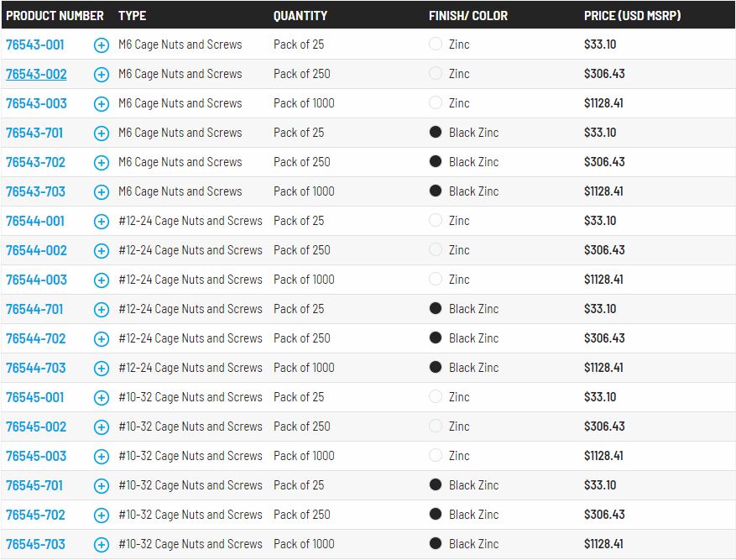Click the PRICE (USD MSRP) column header
Screen dimensions: 736x560
coord(632,15)
